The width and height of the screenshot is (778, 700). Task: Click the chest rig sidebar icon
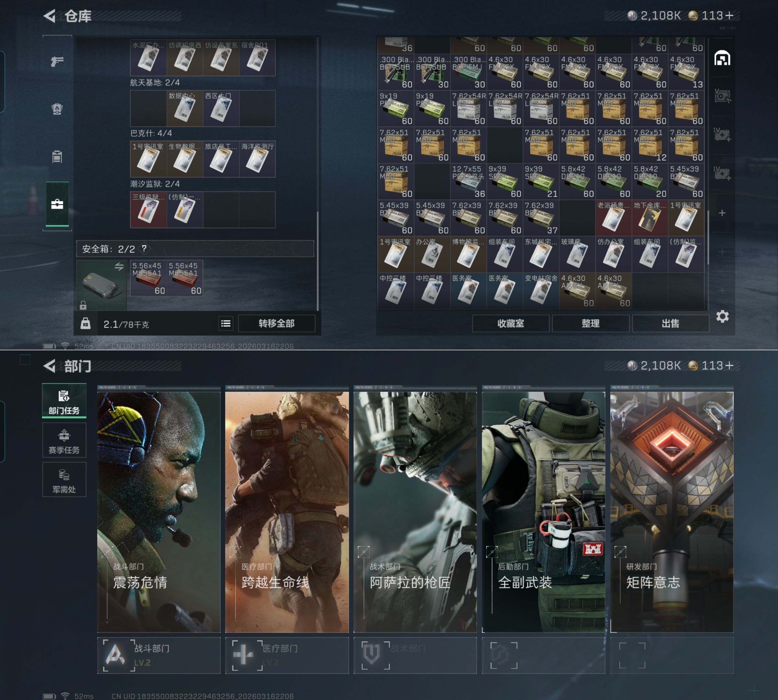[x=57, y=157]
